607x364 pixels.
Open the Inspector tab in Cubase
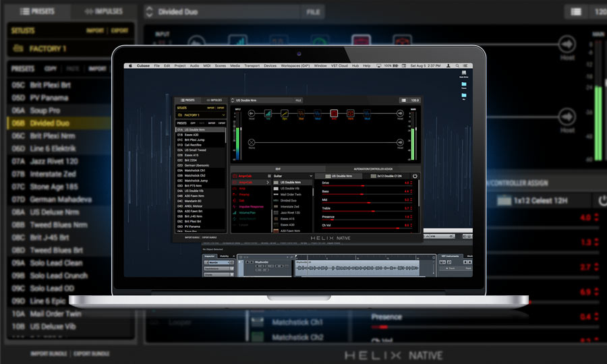tap(210, 256)
